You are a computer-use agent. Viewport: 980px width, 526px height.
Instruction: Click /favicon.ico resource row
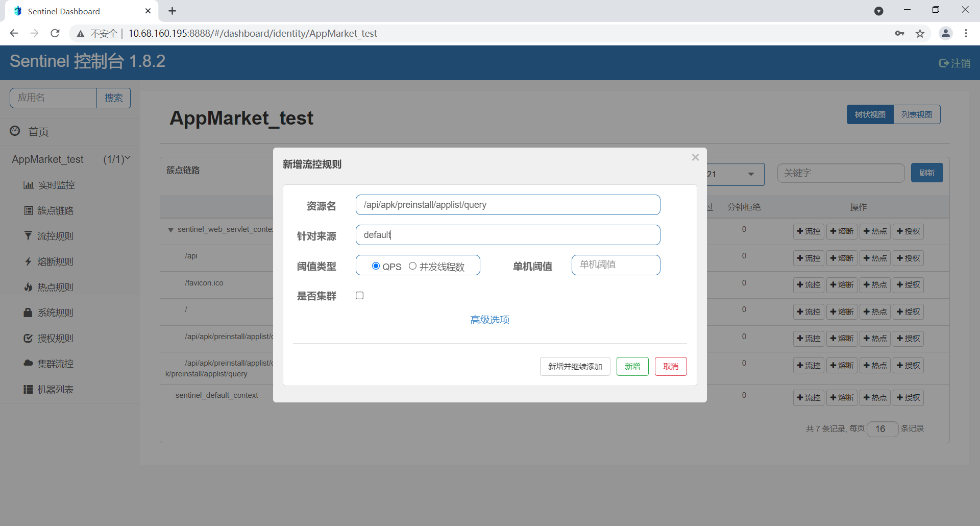point(204,283)
